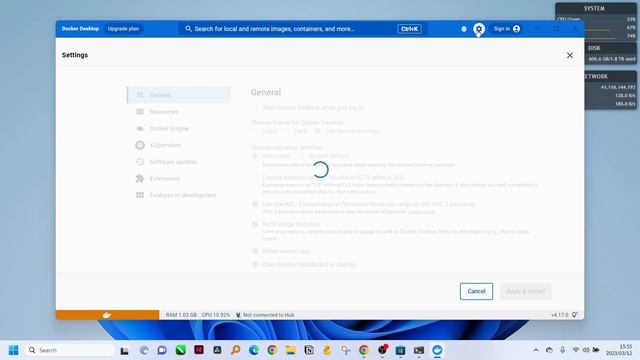Viewport: 640px width, 360px height.
Task: Click the Docker Desktop taskbar icon
Action: tap(437, 350)
